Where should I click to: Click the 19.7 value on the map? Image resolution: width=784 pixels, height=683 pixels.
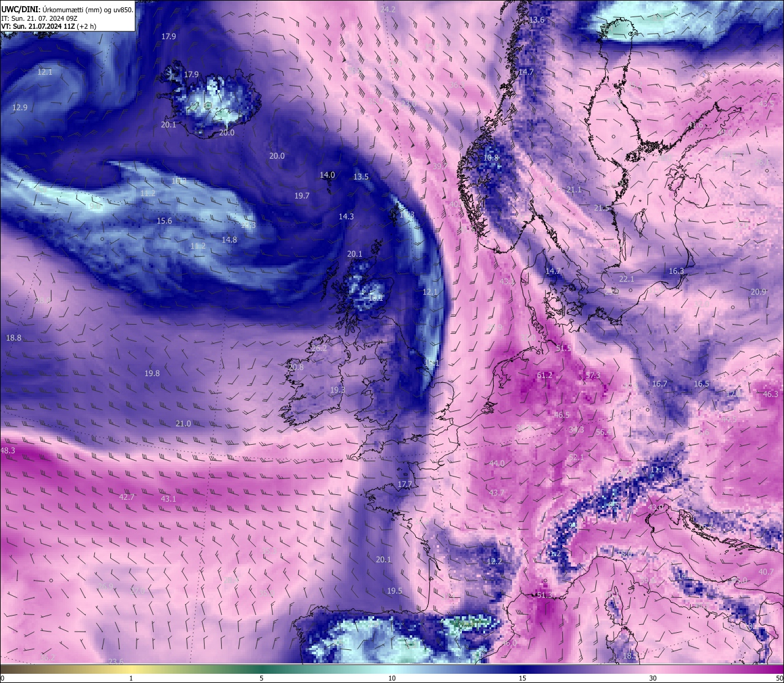coord(302,196)
